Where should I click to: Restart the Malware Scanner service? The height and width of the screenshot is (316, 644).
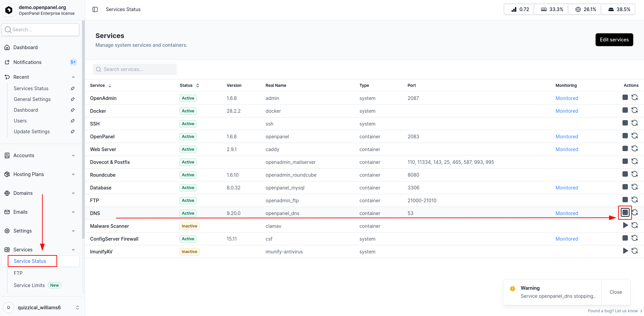(x=635, y=225)
